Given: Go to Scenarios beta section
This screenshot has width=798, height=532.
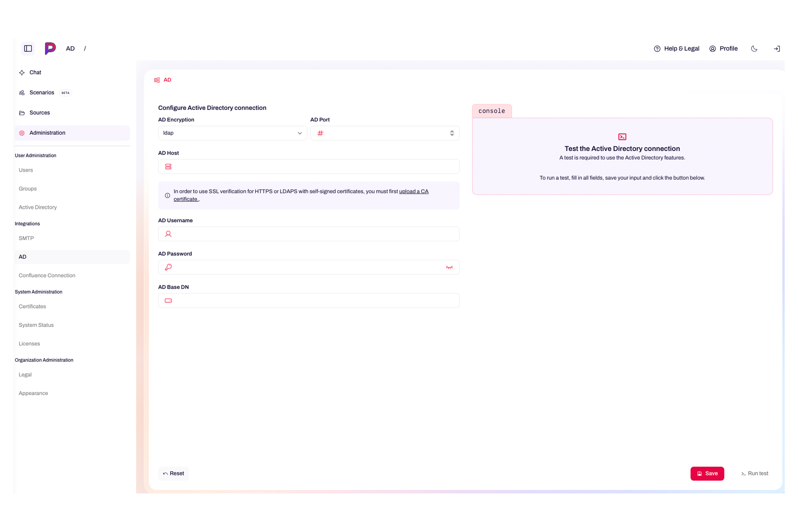Looking at the screenshot, I should coord(42,93).
